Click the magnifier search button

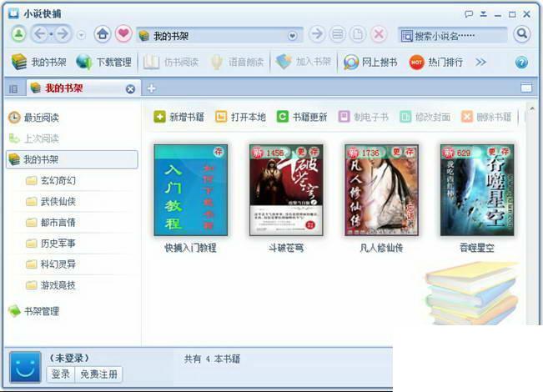(x=522, y=34)
